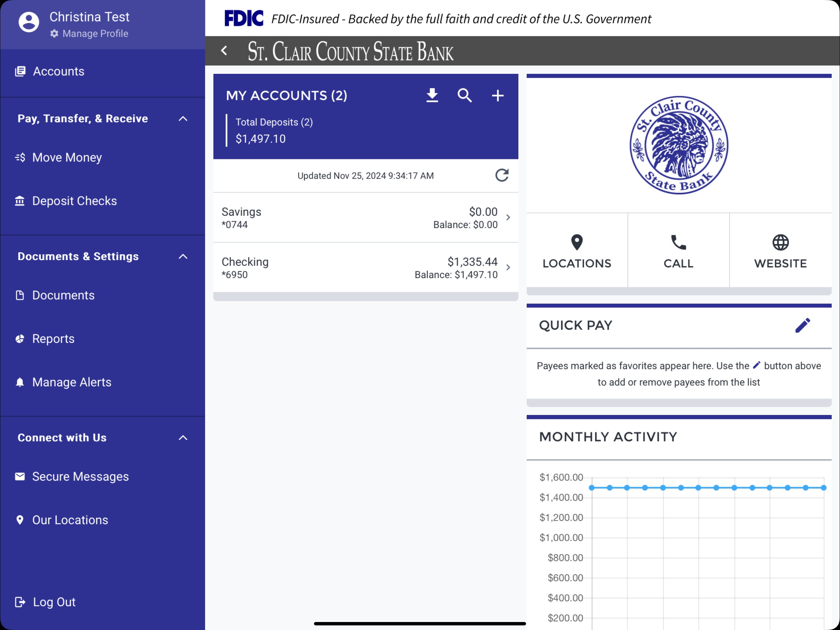840x630 pixels.
Task: Open the bank WEBSITE
Action: click(x=781, y=250)
